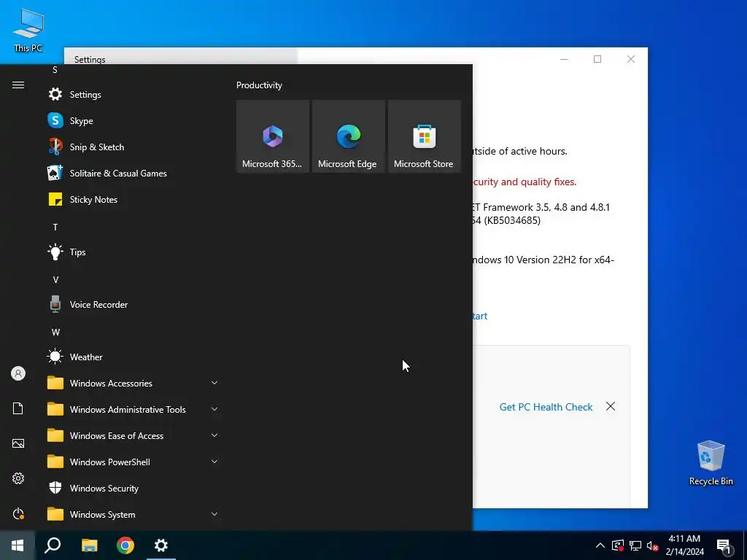Open Pictures from Start rail
747x560 pixels.
pyautogui.click(x=18, y=443)
